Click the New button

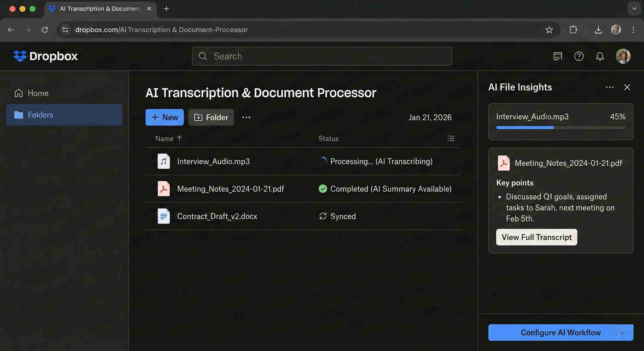[164, 117]
